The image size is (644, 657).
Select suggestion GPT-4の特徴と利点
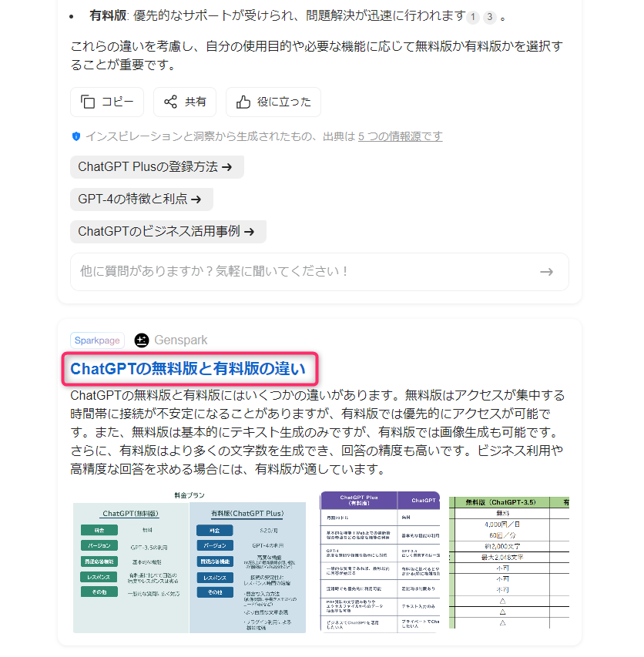[142, 199]
